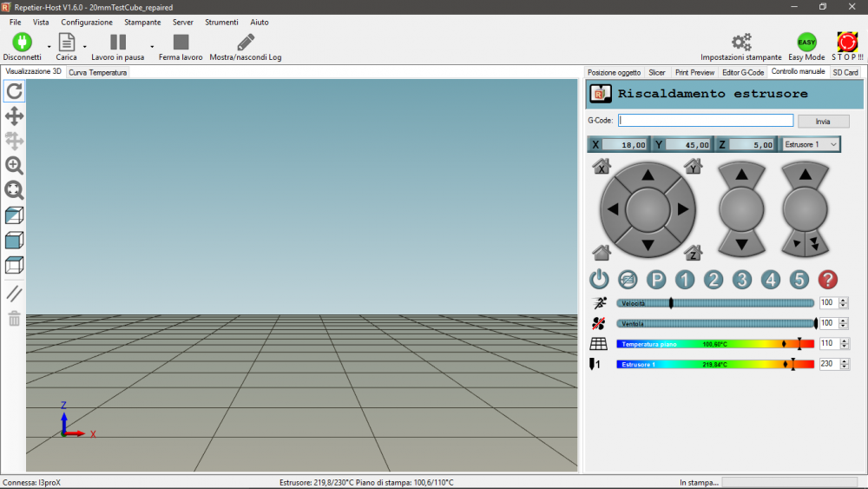
Task: Click the Home Z axis icon
Action: 693,253
